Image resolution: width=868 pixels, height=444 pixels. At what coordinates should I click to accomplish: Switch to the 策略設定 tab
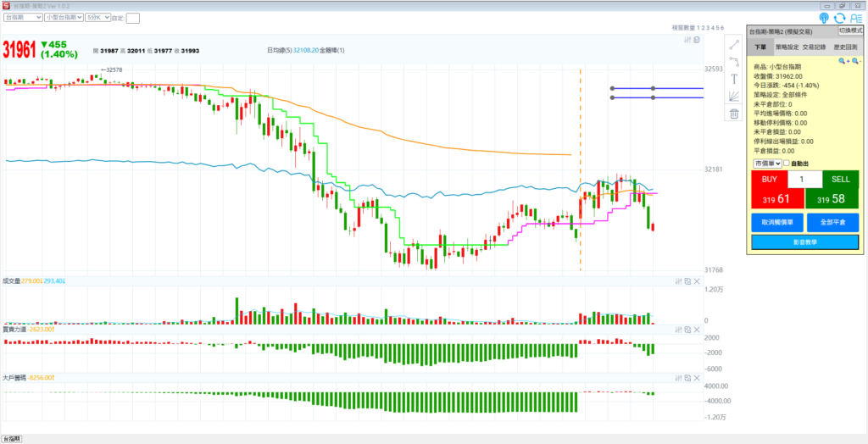tap(786, 47)
